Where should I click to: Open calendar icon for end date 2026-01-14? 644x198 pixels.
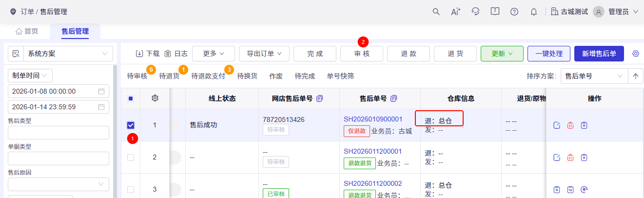coord(101,107)
